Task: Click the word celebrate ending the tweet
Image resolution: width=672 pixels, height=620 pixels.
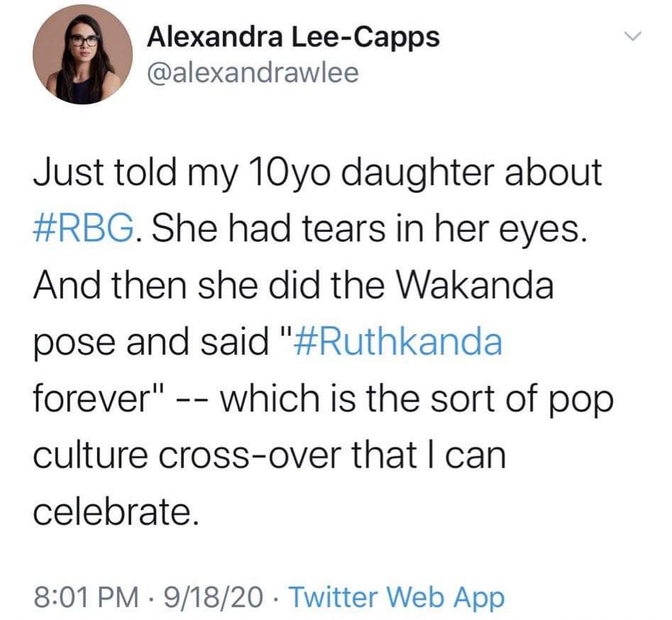Action: 116,511
